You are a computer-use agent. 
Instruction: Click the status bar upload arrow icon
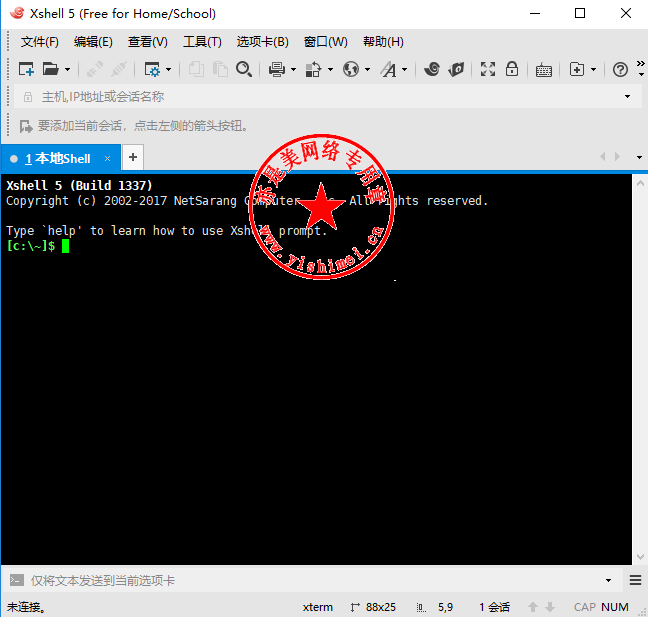coord(533,607)
